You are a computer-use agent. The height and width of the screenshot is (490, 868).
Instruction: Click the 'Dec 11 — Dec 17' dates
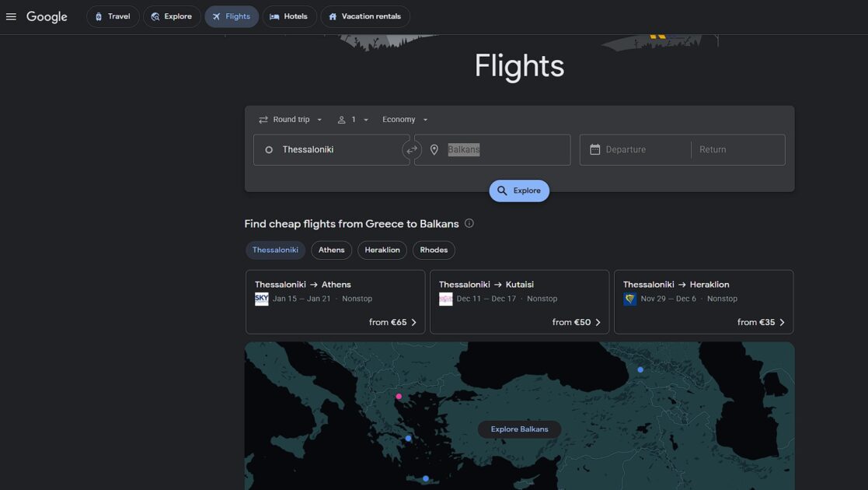pyautogui.click(x=486, y=299)
